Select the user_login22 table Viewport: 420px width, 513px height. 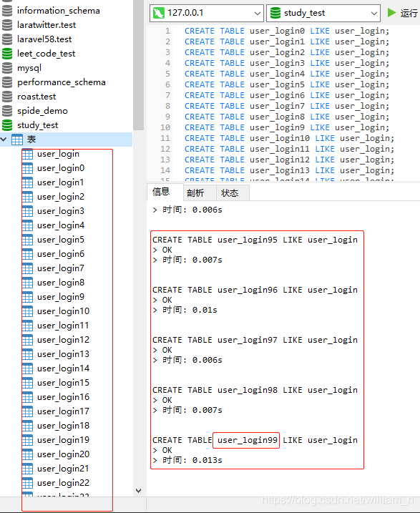[63, 483]
